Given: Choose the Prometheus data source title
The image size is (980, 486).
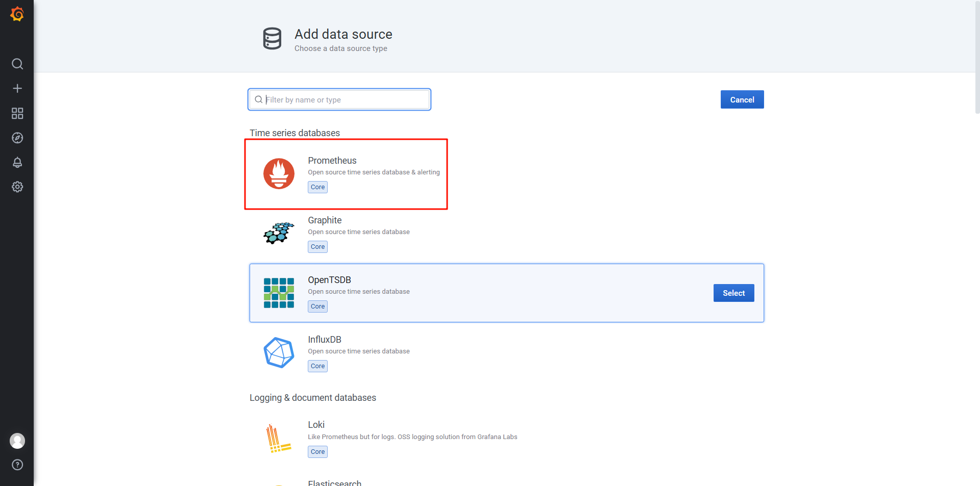Looking at the screenshot, I should [332, 161].
